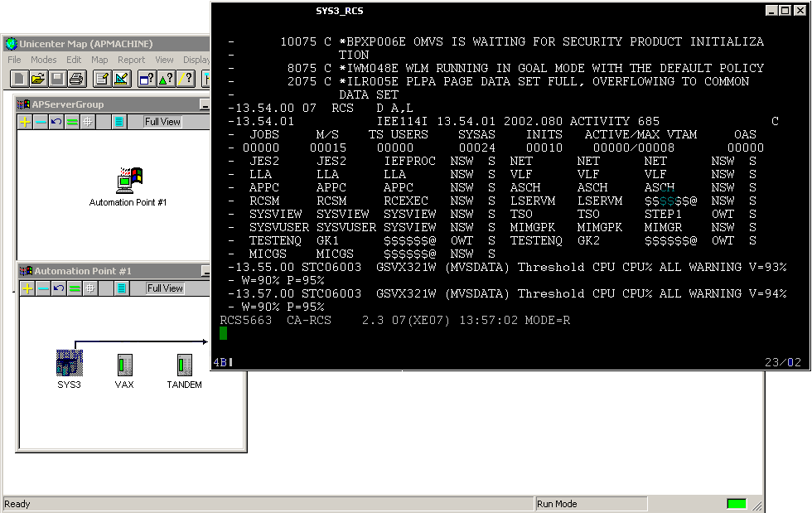Screen dimensions: 812x513
Task: Minimize the Automation Point #1 child window
Action: point(205,271)
